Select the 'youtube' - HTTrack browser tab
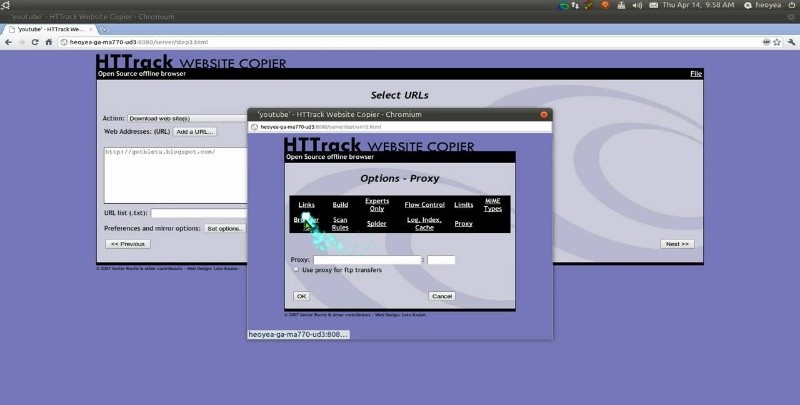 [49, 30]
